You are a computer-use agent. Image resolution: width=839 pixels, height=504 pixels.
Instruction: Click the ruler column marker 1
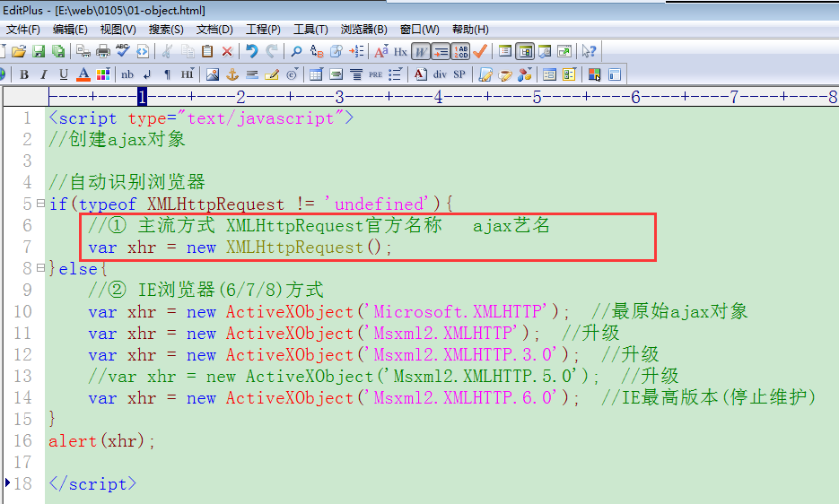142,97
